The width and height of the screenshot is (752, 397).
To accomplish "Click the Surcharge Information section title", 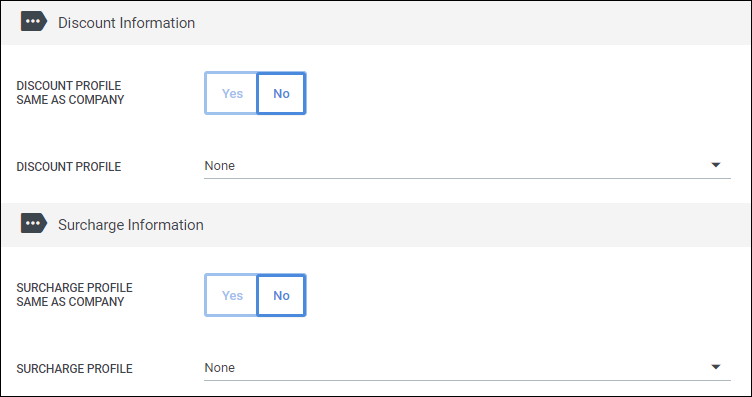I will click(x=131, y=225).
